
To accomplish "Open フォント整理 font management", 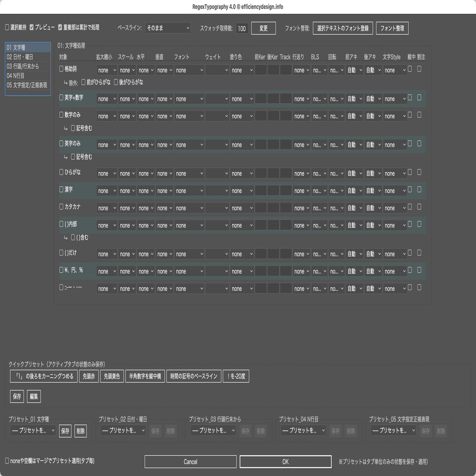I will pyautogui.click(x=392, y=28).
